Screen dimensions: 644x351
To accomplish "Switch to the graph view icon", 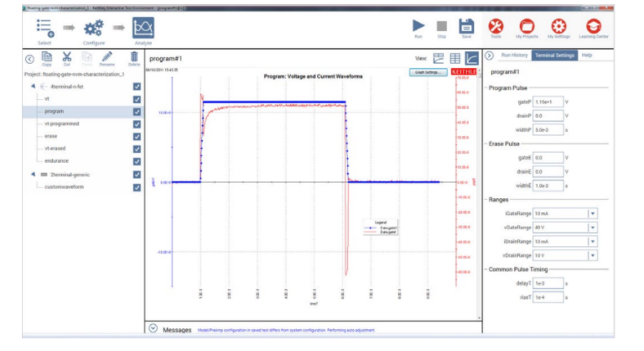I will pos(471,58).
